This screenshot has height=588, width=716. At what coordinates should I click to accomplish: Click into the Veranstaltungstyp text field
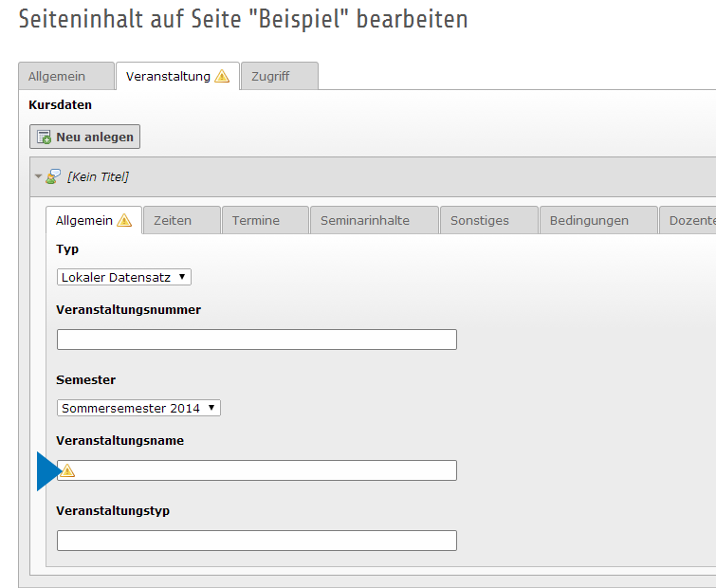pyautogui.click(x=256, y=541)
